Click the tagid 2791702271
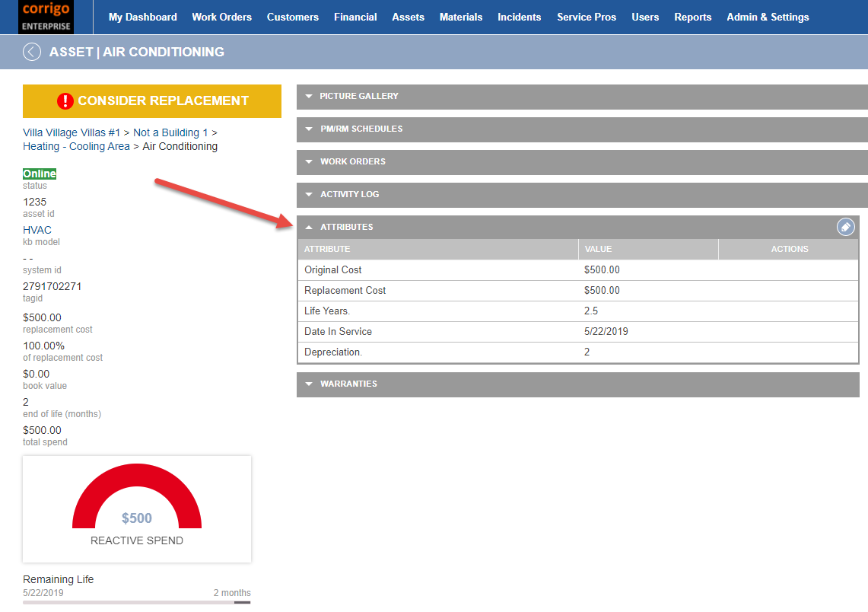The height and width of the screenshot is (612, 868). (x=52, y=286)
